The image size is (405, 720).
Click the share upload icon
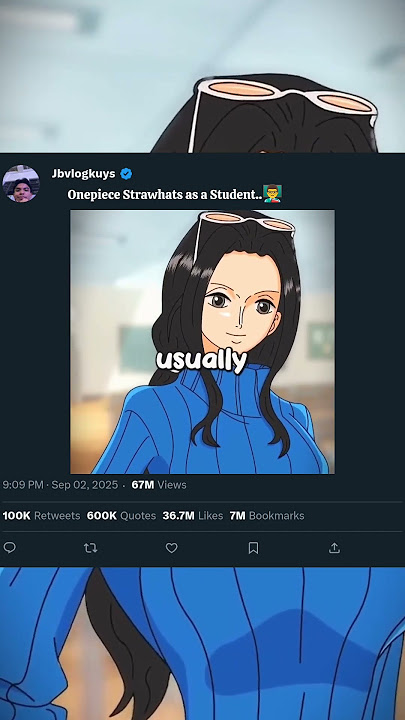(x=334, y=547)
